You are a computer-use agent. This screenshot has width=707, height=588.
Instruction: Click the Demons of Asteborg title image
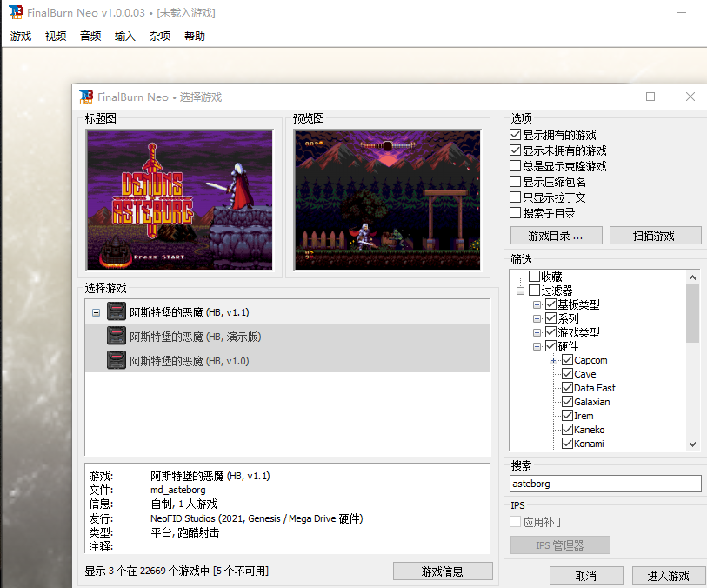pos(179,200)
